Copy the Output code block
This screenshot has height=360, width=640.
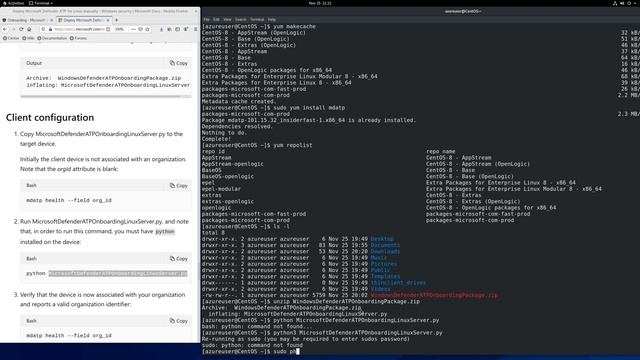[x=179, y=63]
